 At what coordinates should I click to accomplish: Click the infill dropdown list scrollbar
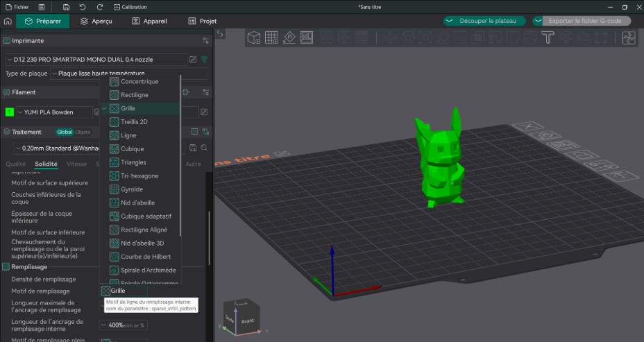coord(180,156)
